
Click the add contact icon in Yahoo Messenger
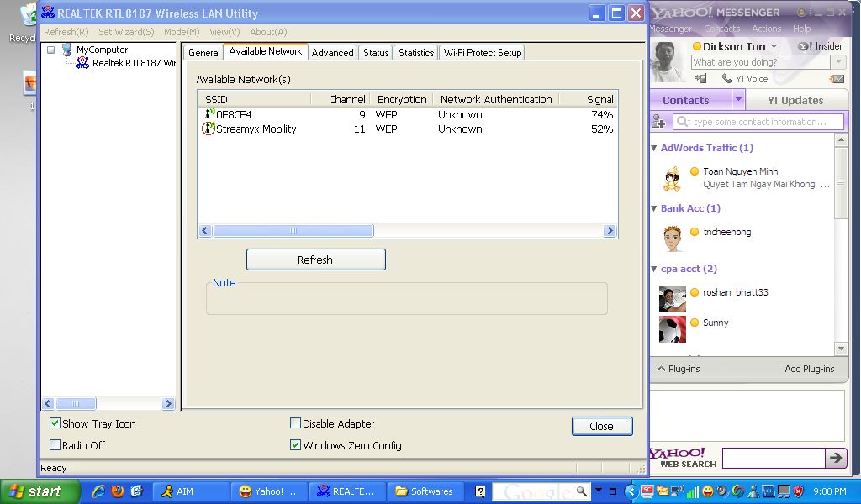point(658,121)
